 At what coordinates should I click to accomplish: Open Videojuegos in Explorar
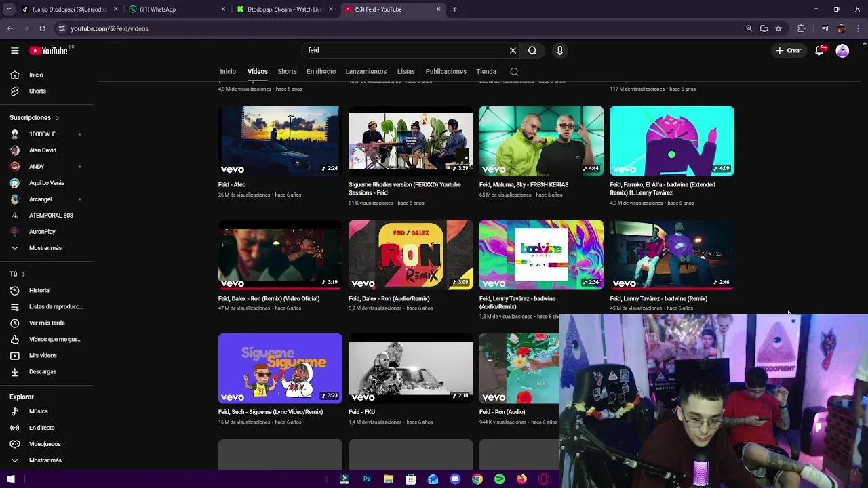[x=46, y=444]
